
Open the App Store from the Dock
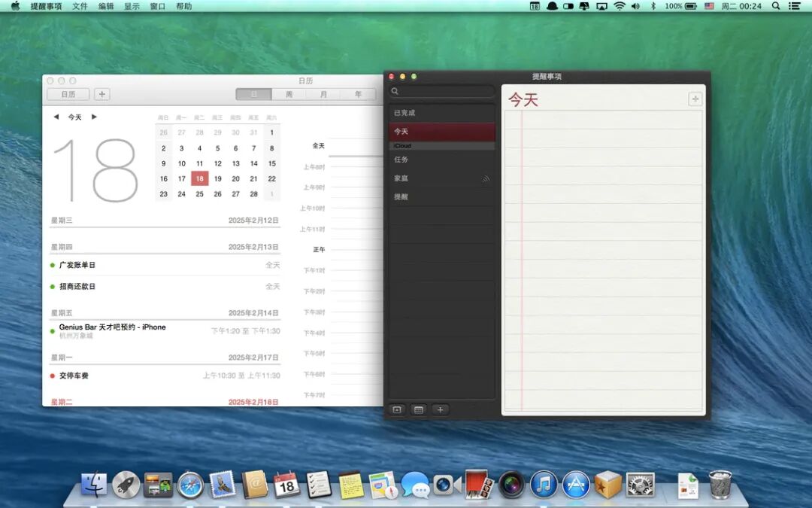point(575,485)
